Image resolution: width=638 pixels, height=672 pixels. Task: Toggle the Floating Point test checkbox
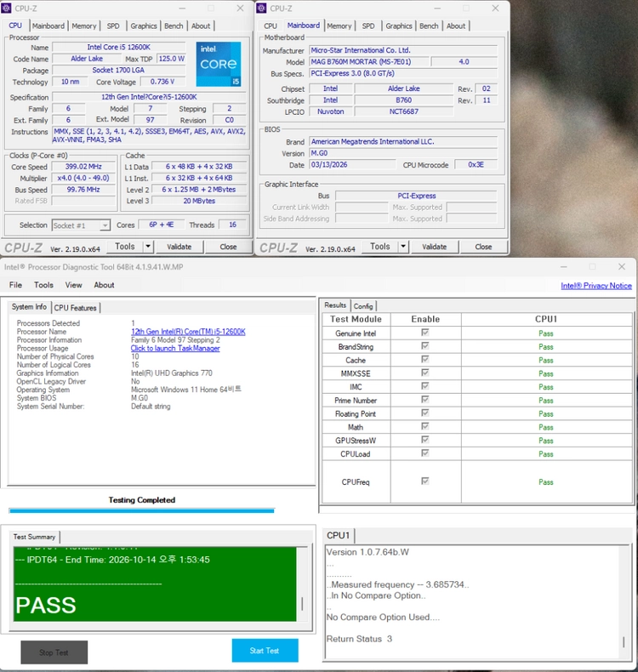(x=425, y=413)
